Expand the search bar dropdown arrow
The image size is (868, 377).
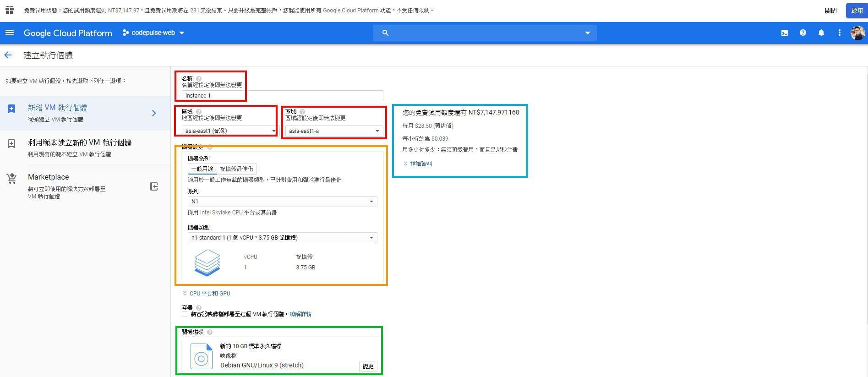(x=588, y=33)
